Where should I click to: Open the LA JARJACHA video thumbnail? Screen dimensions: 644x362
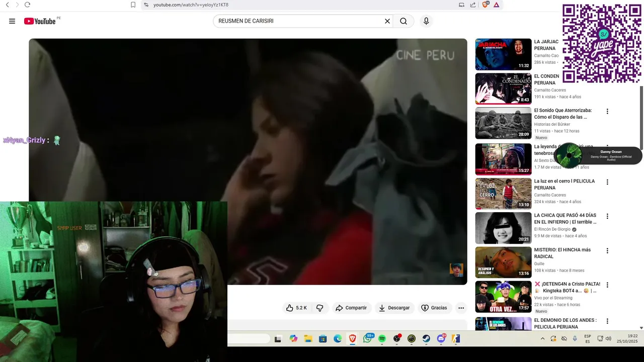tap(503, 54)
